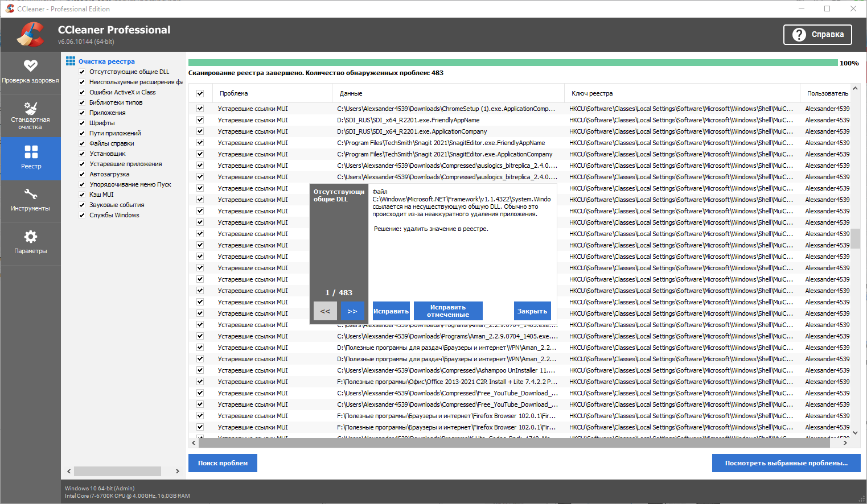Select row with Ashampoo UnInstaller data

[x=519, y=370]
